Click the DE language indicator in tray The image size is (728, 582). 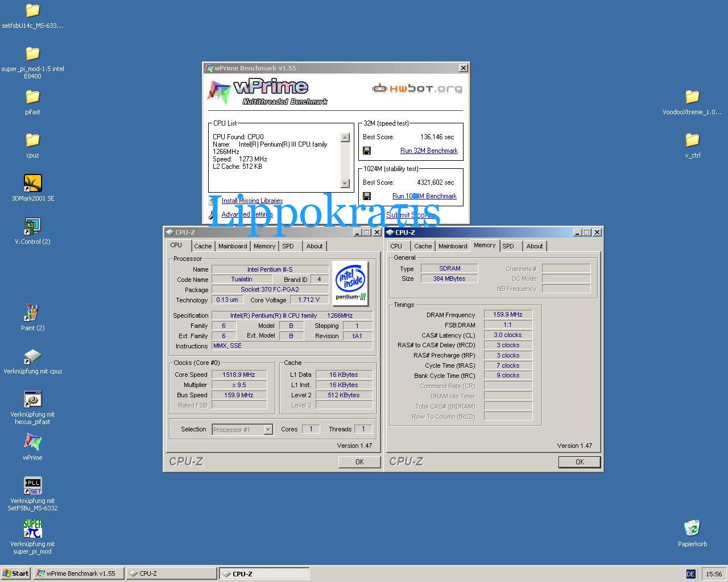click(x=690, y=574)
